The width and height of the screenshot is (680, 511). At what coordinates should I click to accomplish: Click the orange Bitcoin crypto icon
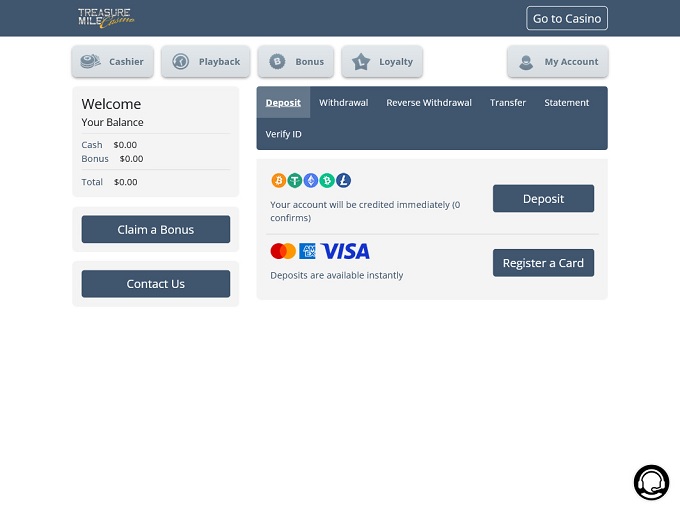(279, 181)
